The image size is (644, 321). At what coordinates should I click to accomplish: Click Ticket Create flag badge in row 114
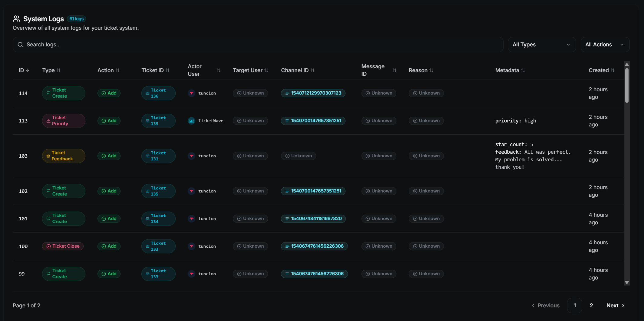pos(64,93)
